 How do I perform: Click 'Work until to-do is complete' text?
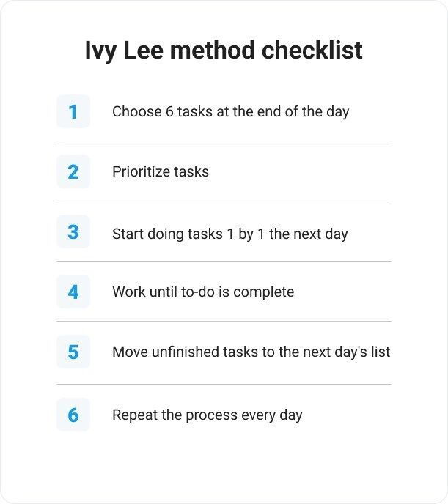point(203,292)
